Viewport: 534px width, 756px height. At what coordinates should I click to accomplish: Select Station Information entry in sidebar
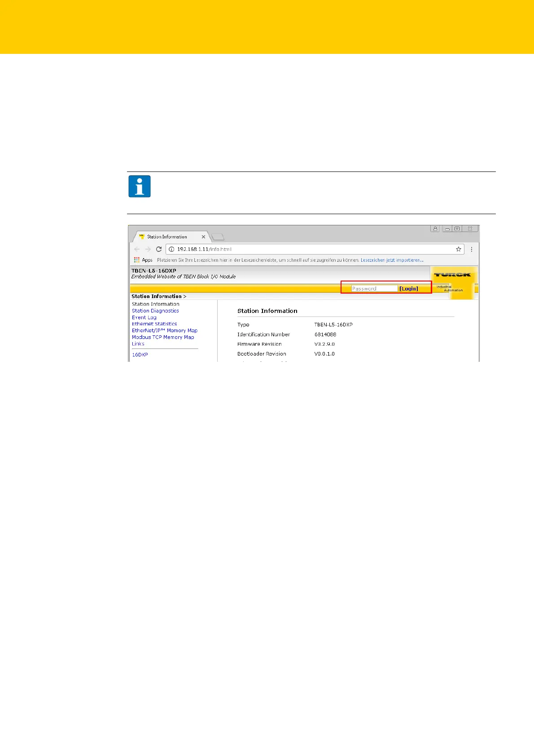(156, 304)
